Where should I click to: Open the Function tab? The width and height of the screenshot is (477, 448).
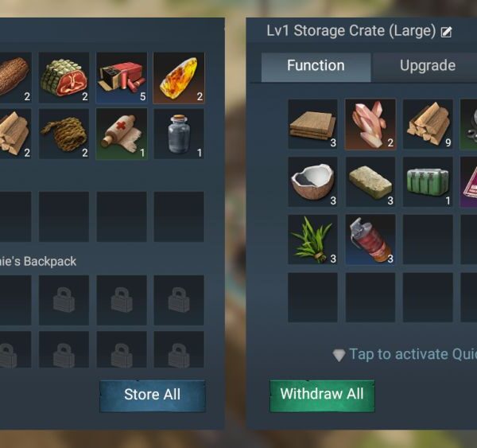[316, 67]
